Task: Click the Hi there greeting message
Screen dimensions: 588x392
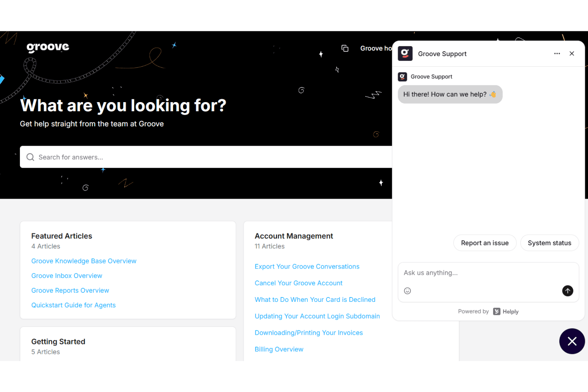Action: coord(450,94)
